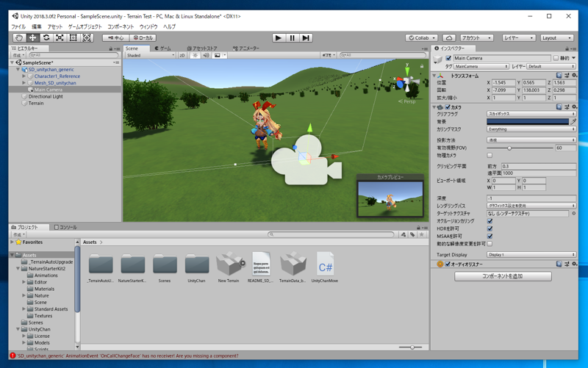Select the New Terrain asset

(x=229, y=267)
